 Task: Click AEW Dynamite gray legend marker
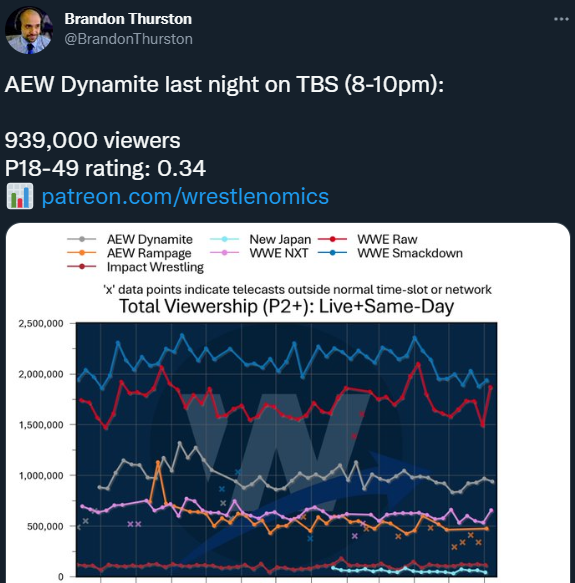(x=82, y=239)
